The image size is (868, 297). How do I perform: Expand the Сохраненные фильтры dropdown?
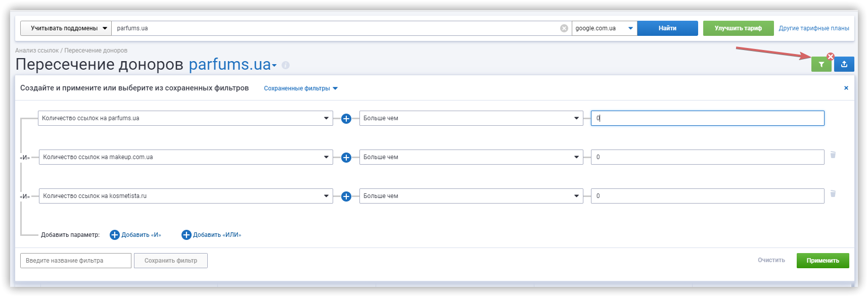301,88
